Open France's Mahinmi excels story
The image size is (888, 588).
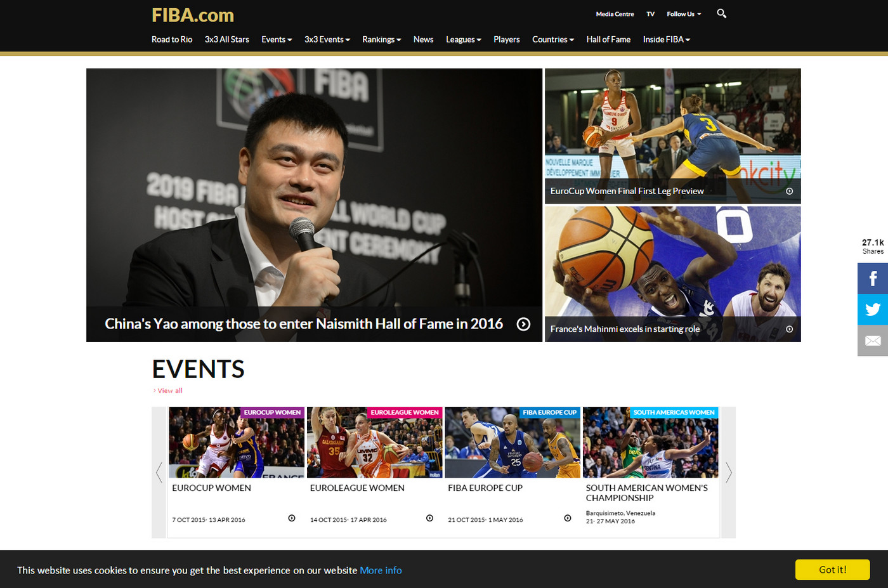(625, 329)
